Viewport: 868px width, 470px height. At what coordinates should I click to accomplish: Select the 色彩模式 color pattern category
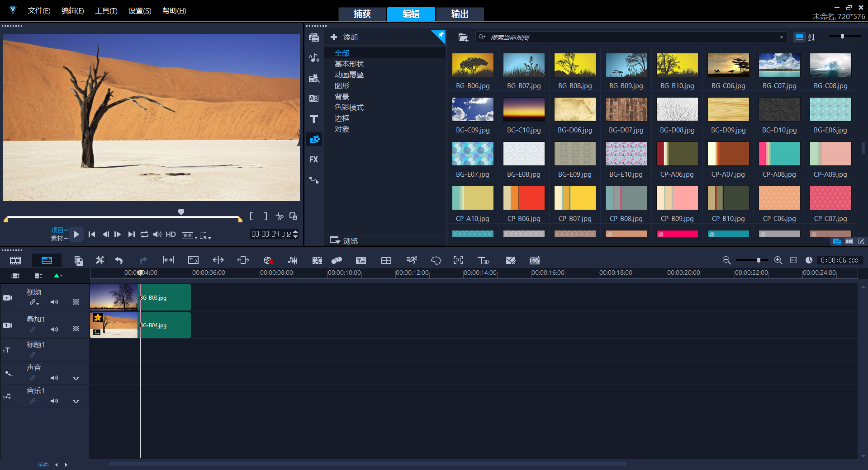point(349,108)
